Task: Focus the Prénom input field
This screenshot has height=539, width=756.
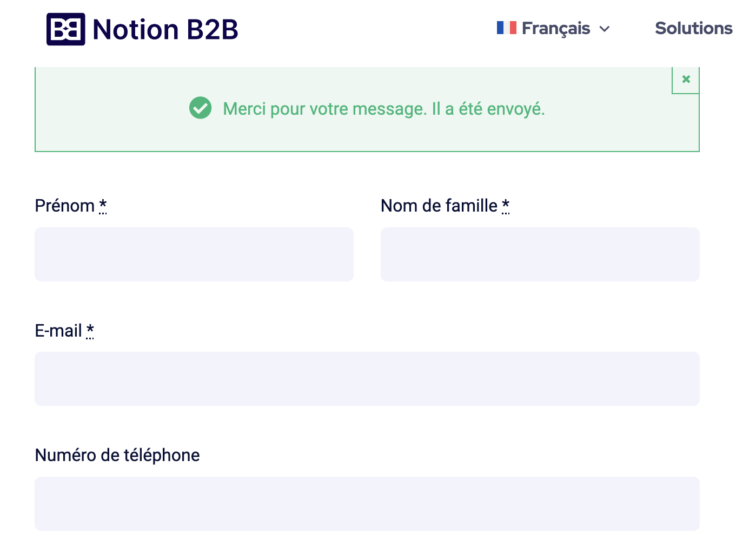Action: 194,254
